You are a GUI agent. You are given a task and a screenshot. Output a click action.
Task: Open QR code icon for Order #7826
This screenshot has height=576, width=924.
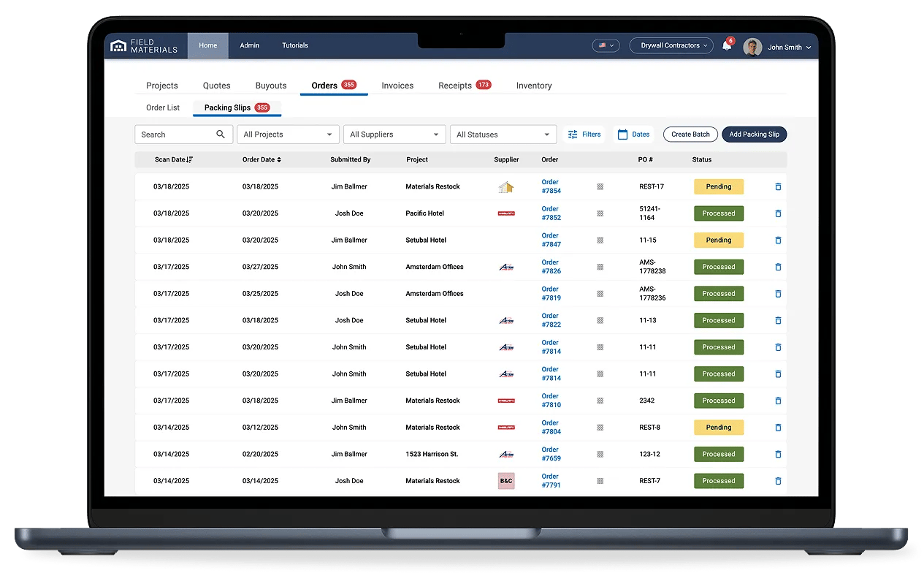pyautogui.click(x=600, y=267)
